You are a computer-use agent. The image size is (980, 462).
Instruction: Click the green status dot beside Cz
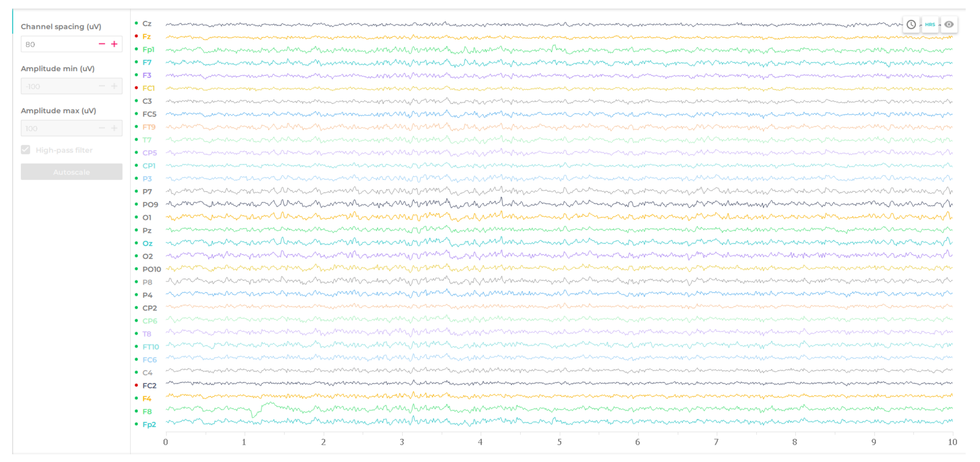click(136, 24)
